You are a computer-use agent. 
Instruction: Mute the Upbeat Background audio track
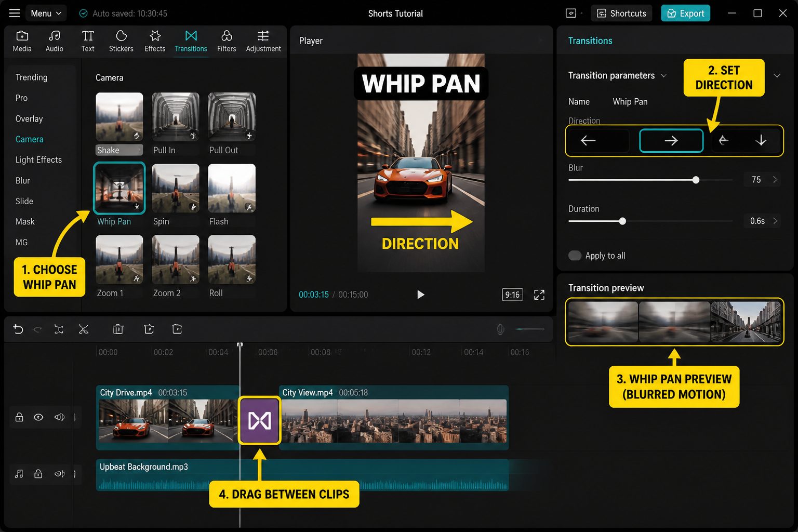[60, 474]
